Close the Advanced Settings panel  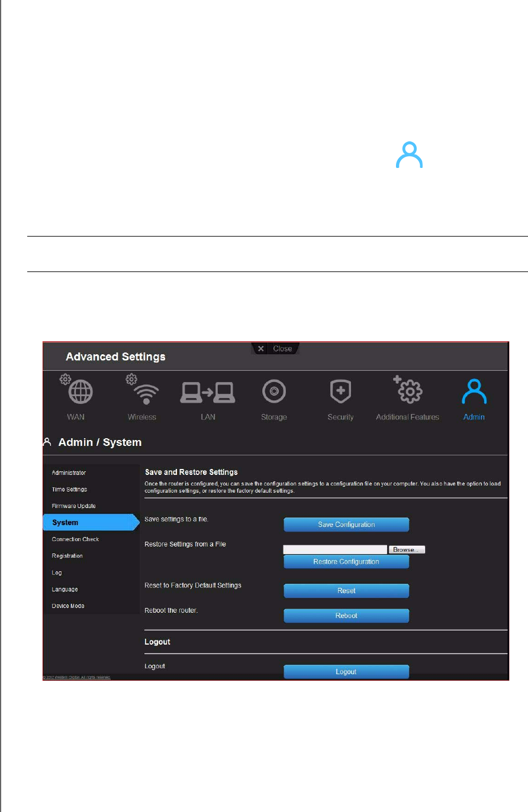click(276, 348)
